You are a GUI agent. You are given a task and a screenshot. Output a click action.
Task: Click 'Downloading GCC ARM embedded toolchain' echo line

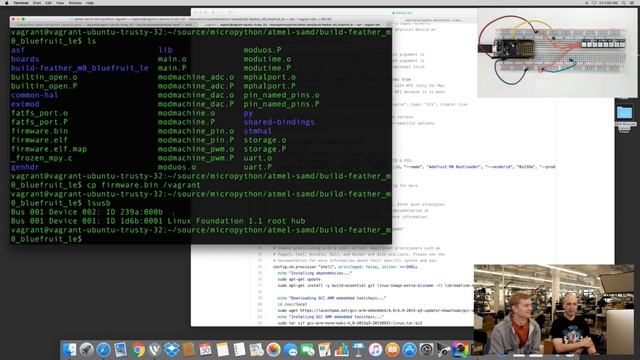(x=331, y=298)
